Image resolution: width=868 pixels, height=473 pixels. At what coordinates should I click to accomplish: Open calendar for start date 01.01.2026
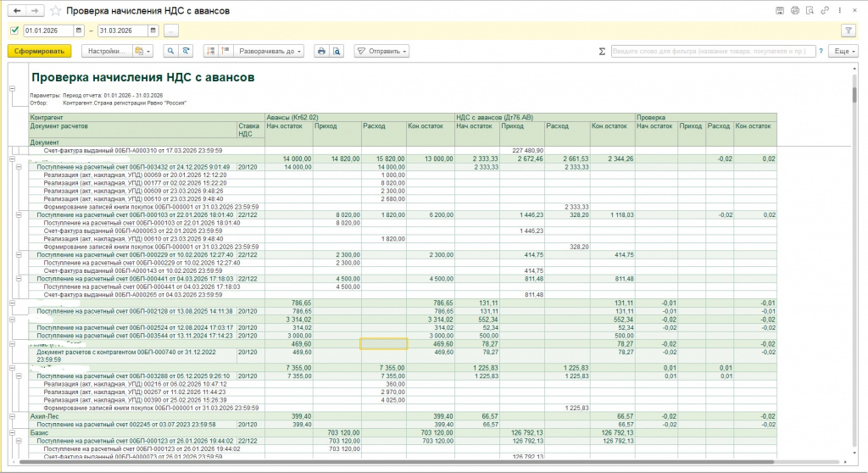pos(80,31)
